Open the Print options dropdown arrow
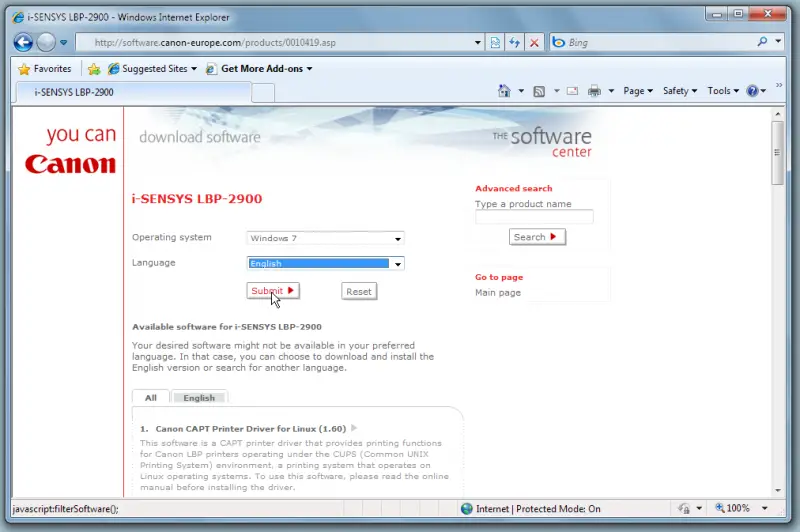 coord(611,91)
